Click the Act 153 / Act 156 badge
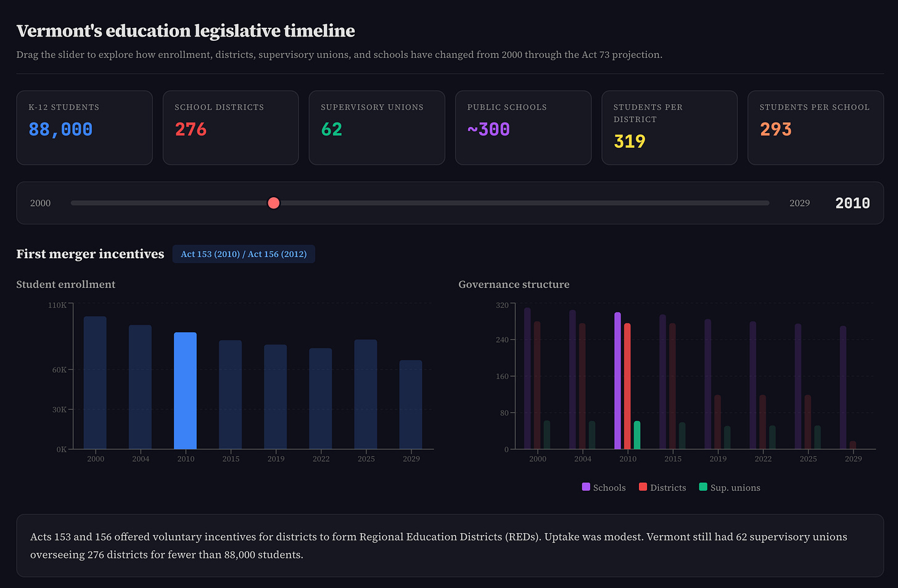Image resolution: width=898 pixels, height=588 pixels. [244, 254]
